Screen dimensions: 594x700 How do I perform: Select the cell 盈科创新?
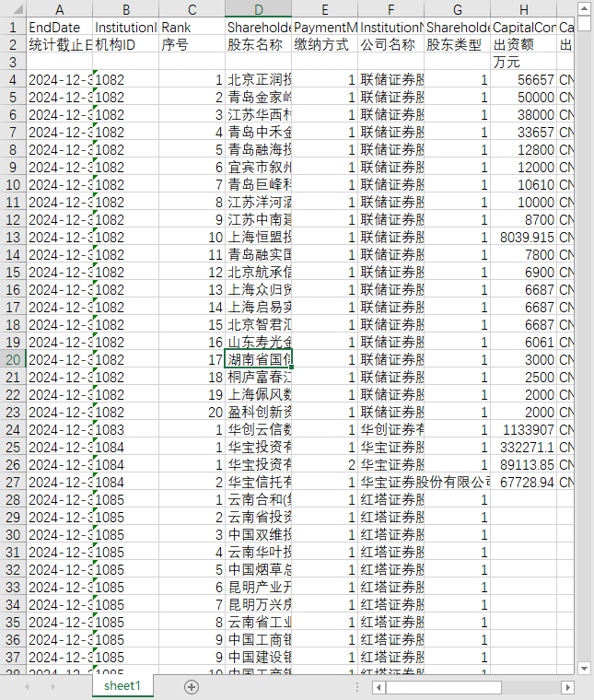pyautogui.click(x=259, y=412)
